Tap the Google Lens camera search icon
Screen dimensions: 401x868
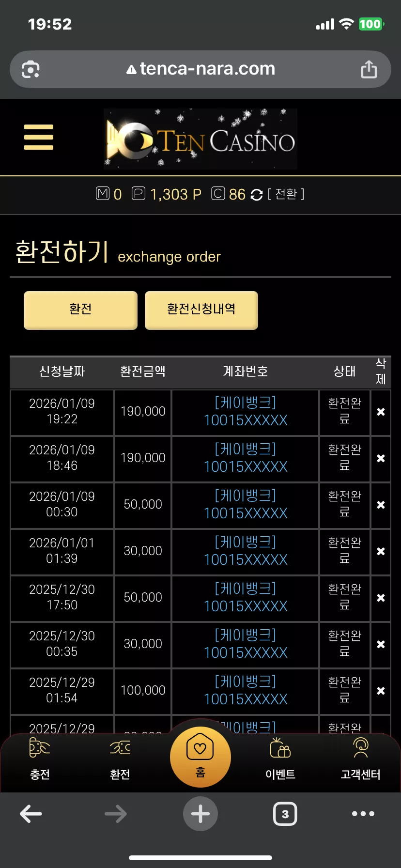click(31, 69)
